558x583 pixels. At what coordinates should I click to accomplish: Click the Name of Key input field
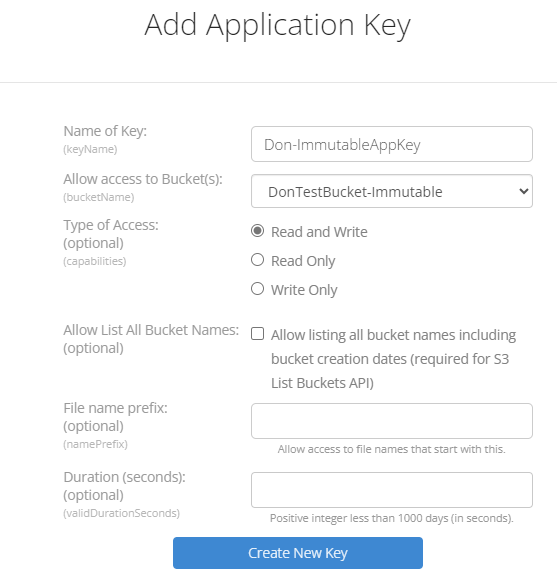pyautogui.click(x=392, y=144)
